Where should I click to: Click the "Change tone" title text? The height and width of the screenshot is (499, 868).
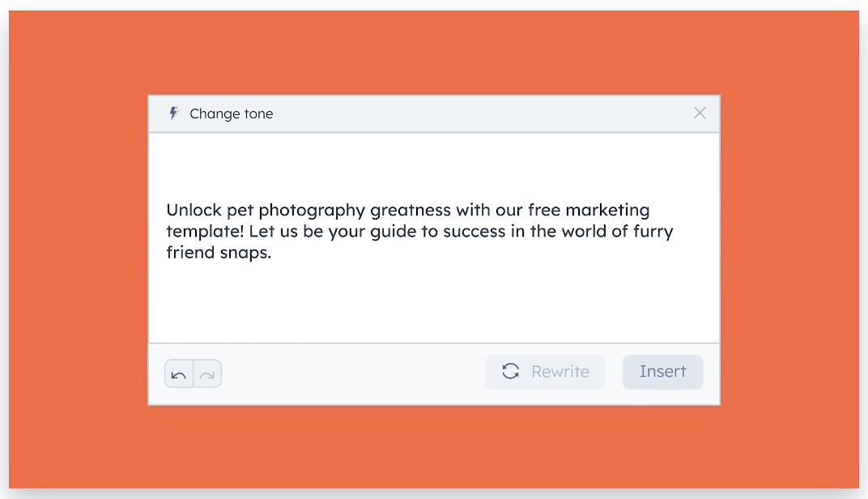231,114
